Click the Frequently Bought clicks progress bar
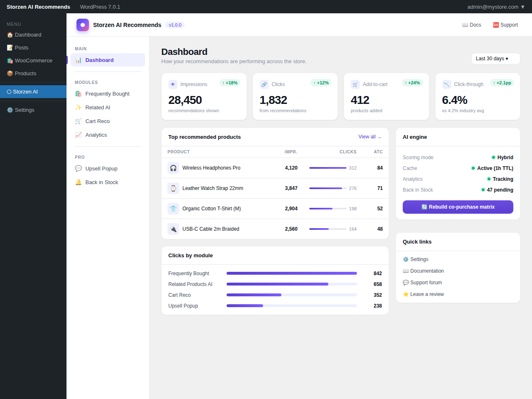The image size is (532, 399). (x=292, y=273)
